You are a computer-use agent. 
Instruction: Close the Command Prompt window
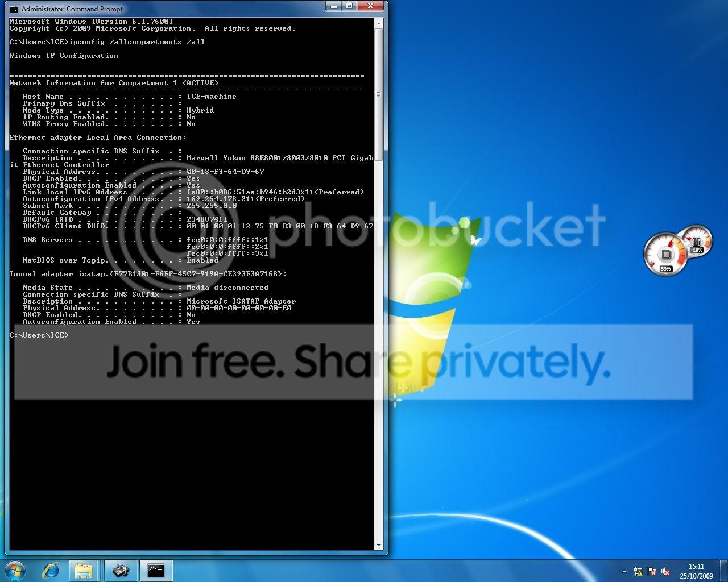click(x=371, y=6)
